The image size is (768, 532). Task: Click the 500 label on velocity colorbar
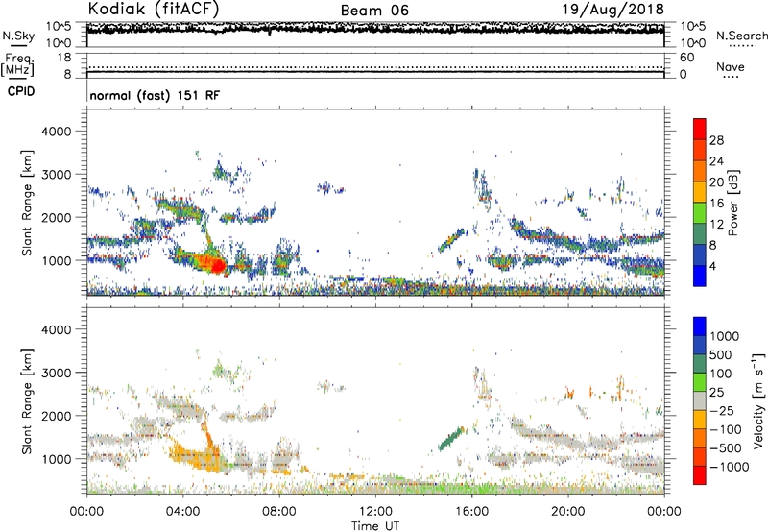click(x=721, y=355)
